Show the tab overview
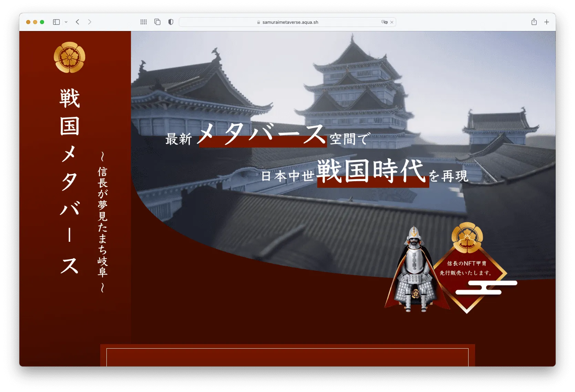The height and width of the screenshot is (392, 575). [157, 22]
